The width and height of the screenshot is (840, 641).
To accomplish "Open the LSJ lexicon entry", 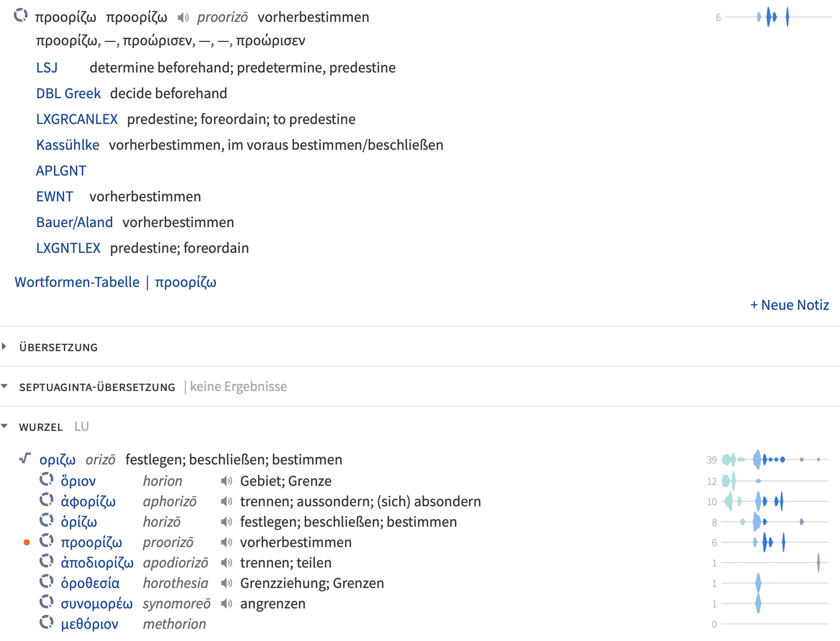I will (47, 68).
